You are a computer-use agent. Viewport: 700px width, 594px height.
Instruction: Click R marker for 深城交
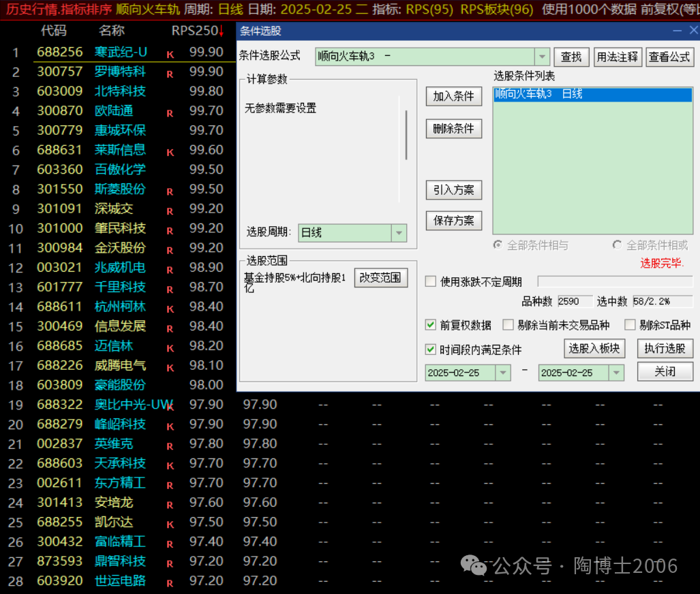170,211
